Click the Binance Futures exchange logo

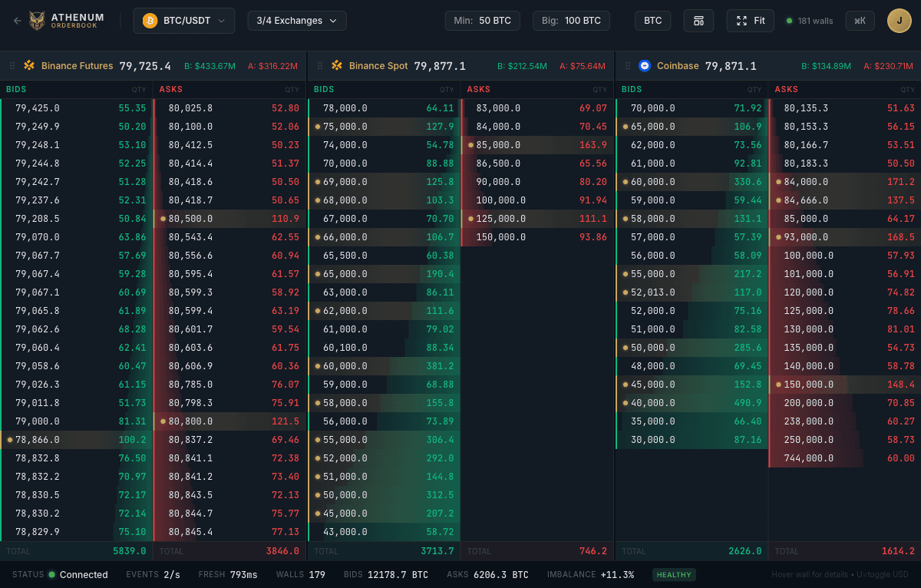point(29,66)
